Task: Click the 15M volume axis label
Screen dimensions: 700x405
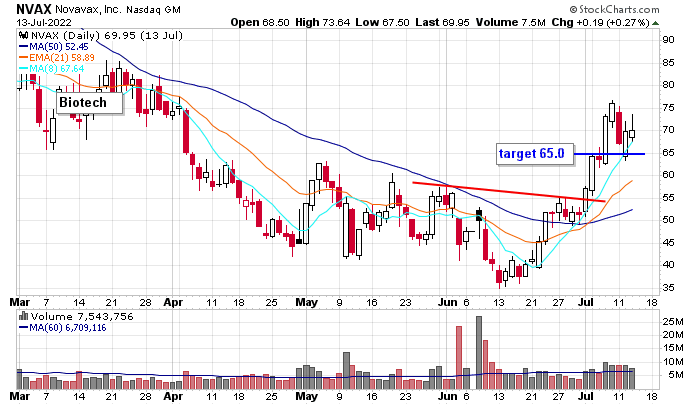Action: click(673, 348)
